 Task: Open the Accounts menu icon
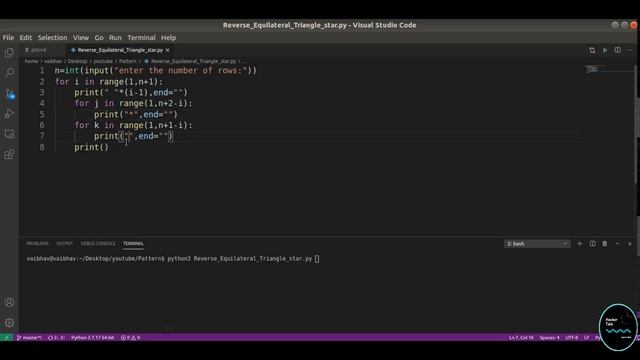point(9,302)
